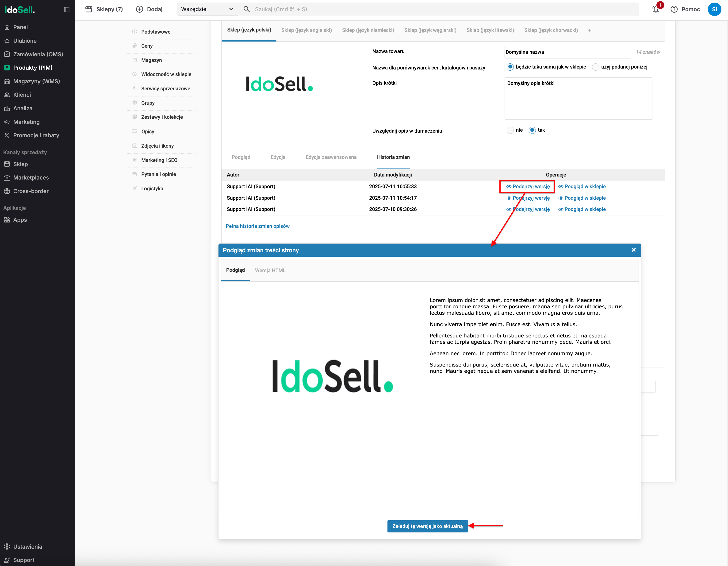Click the Szukaj search field
This screenshot has width=728, height=566.
point(439,9)
